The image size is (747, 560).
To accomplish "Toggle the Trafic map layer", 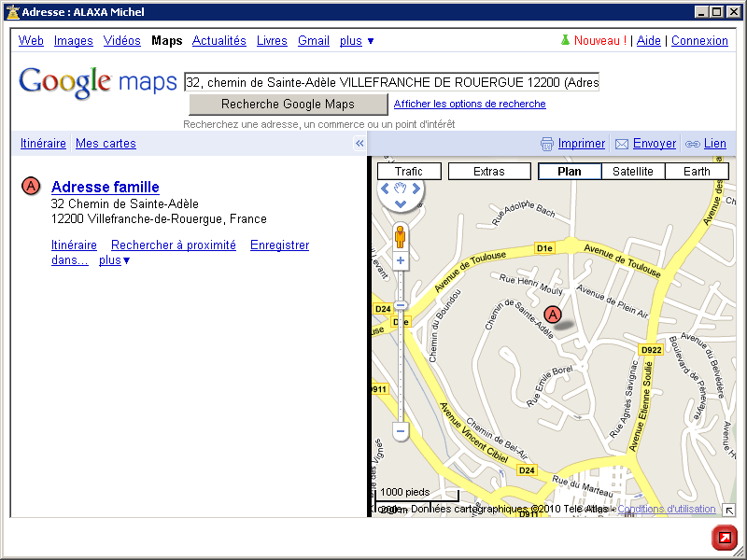I will [409, 172].
